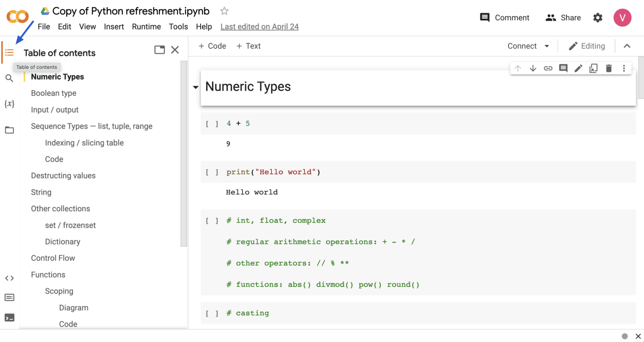Screen dimensions: 644x342
Task: Add a new Text cell
Action: 248,46
